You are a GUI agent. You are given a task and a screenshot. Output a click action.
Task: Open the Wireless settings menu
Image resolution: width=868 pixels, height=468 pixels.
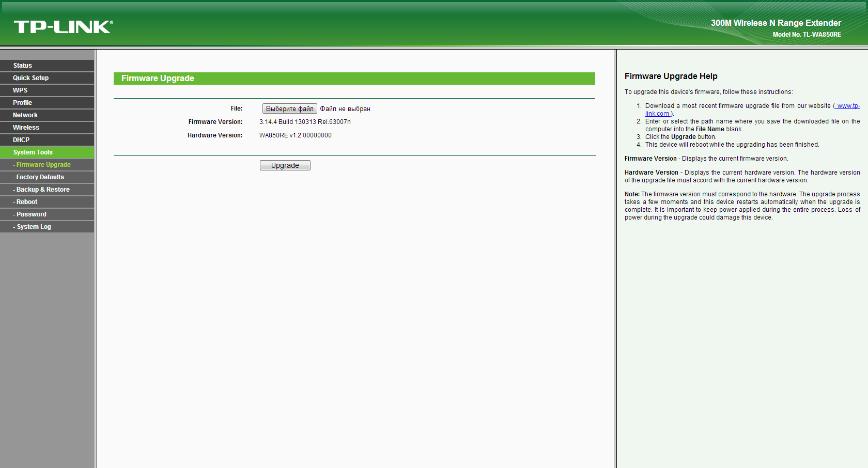47,128
